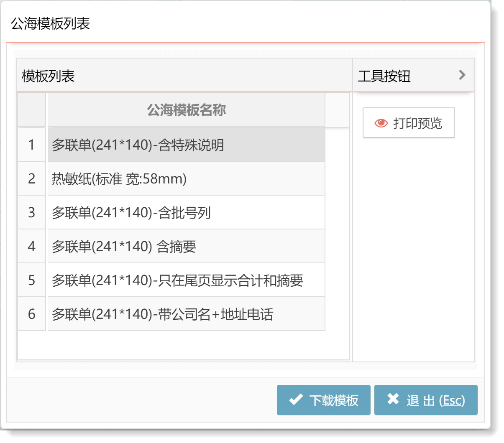Click the checkmark icon on 下载模板

296,400
